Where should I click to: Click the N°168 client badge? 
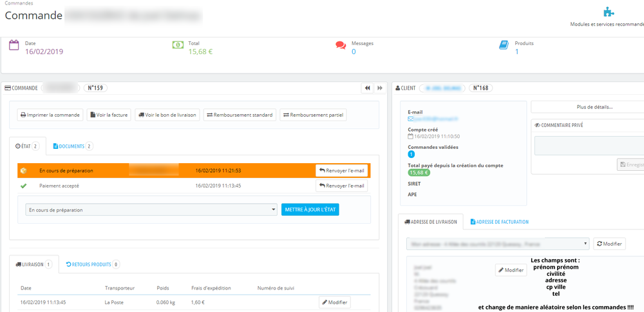[480, 88]
